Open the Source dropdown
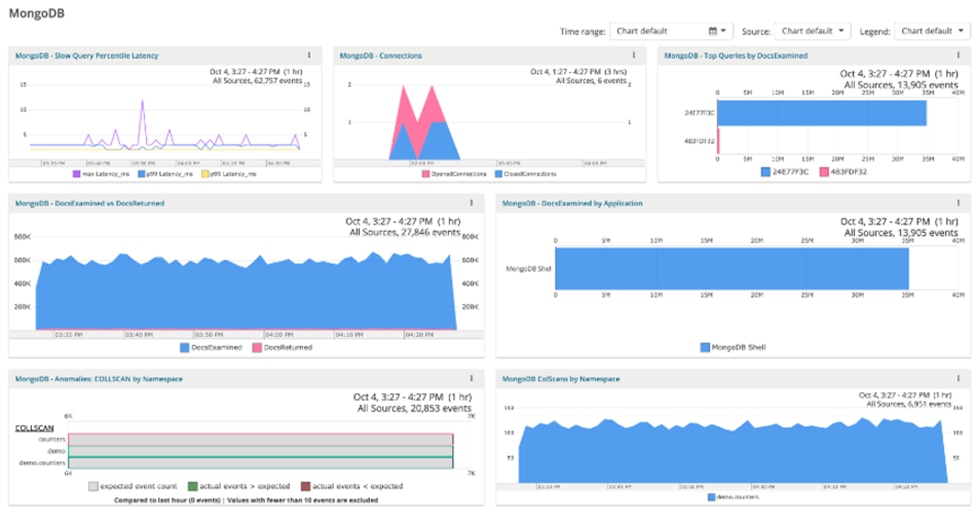Image resolution: width=975 pixels, height=513 pixels. (813, 31)
